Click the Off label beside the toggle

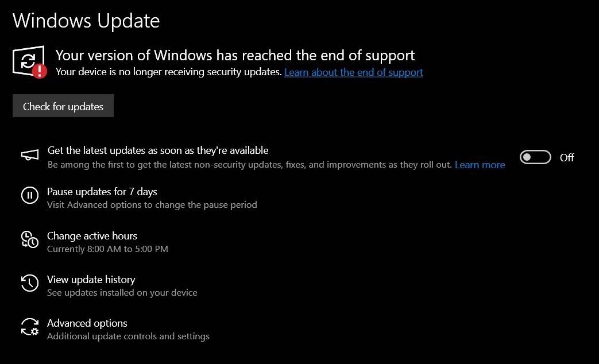point(567,158)
